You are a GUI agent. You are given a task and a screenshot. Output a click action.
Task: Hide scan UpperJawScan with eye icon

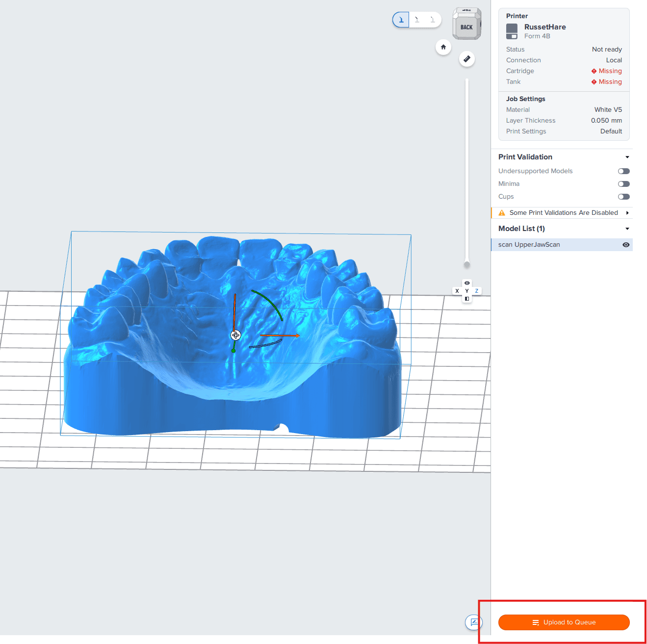tap(626, 245)
